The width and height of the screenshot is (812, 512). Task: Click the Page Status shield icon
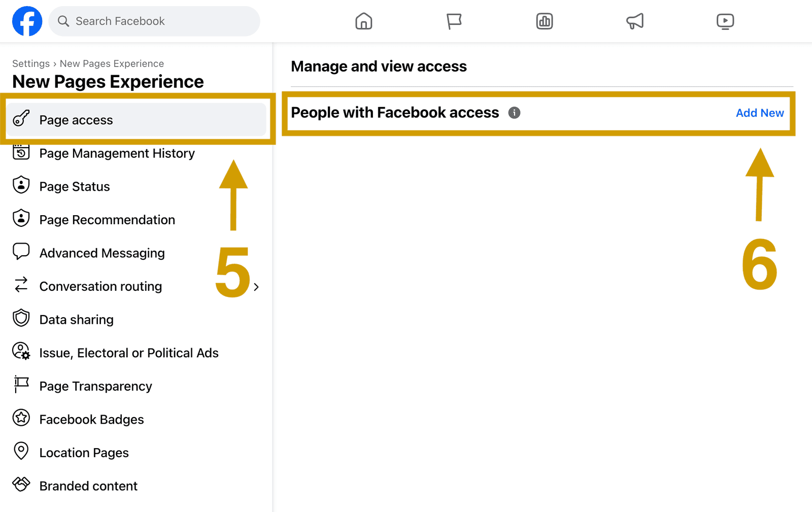click(x=21, y=185)
